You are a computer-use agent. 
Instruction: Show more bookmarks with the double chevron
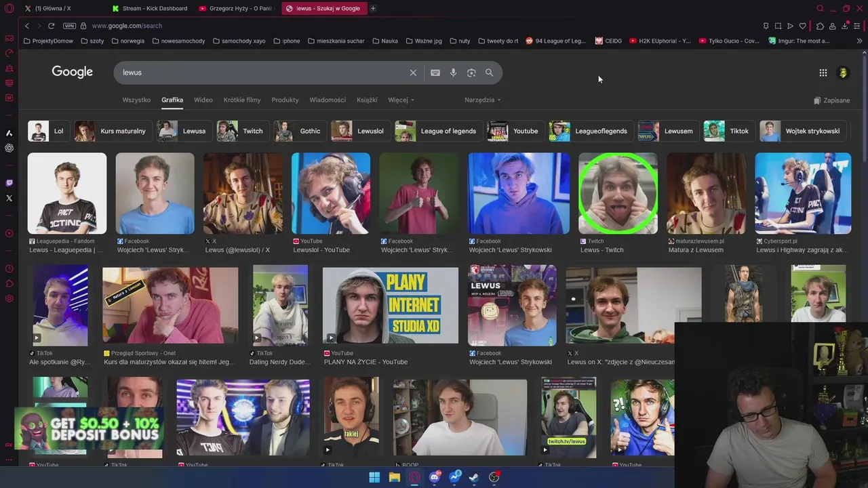pos(859,41)
